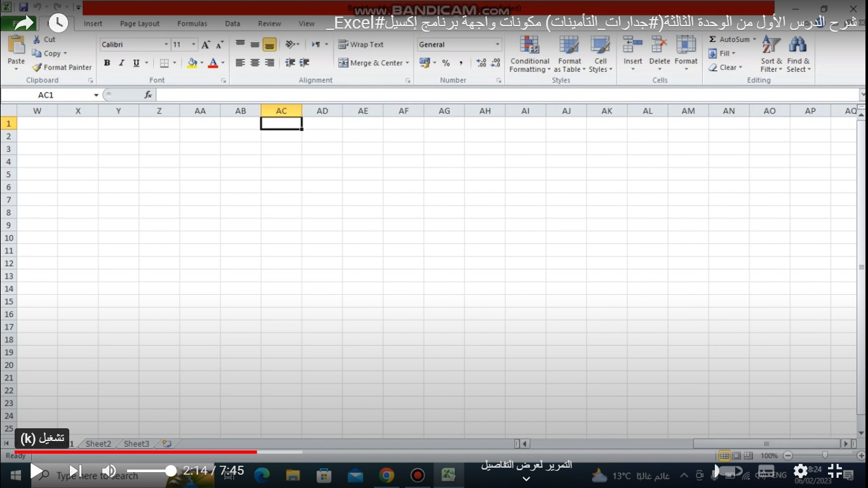Click the Clear button in Editing group
Image resolution: width=868 pixels, height=488 pixels.
tap(725, 67)
